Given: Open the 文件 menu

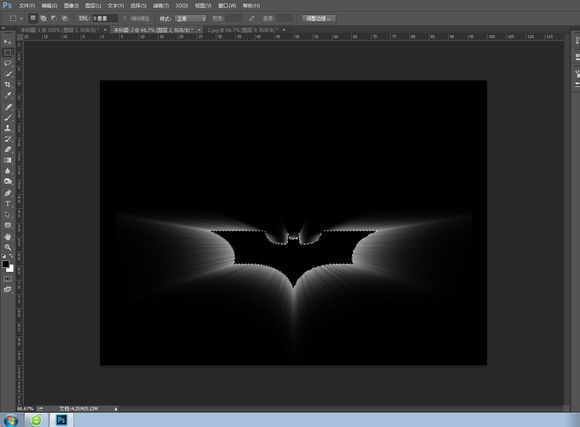Looking at the screenshot, I should point(27,6).
